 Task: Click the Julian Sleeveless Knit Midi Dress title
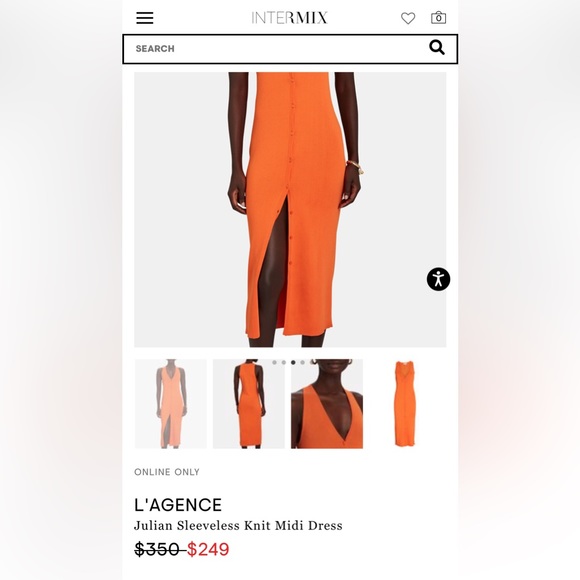[x=238, y=526]
